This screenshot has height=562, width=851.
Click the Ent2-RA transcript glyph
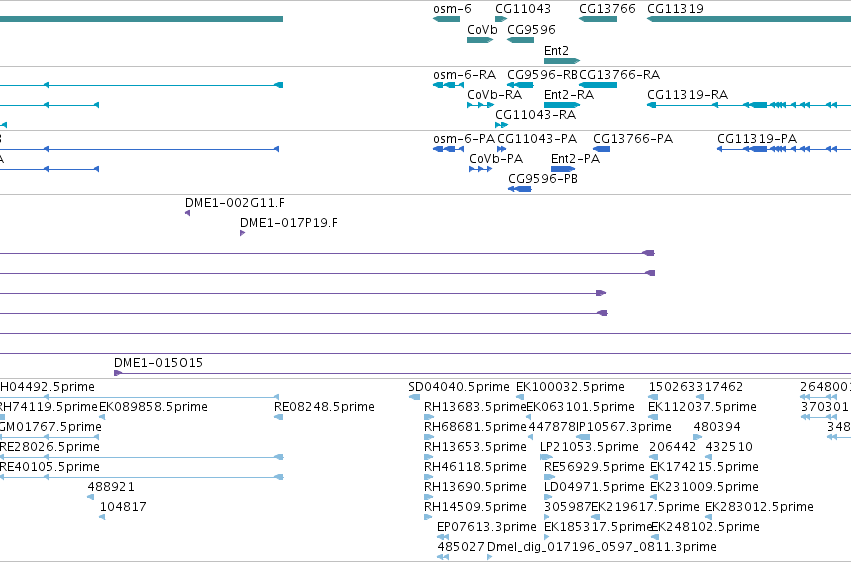pyautogui.click(x=562, y=105)
